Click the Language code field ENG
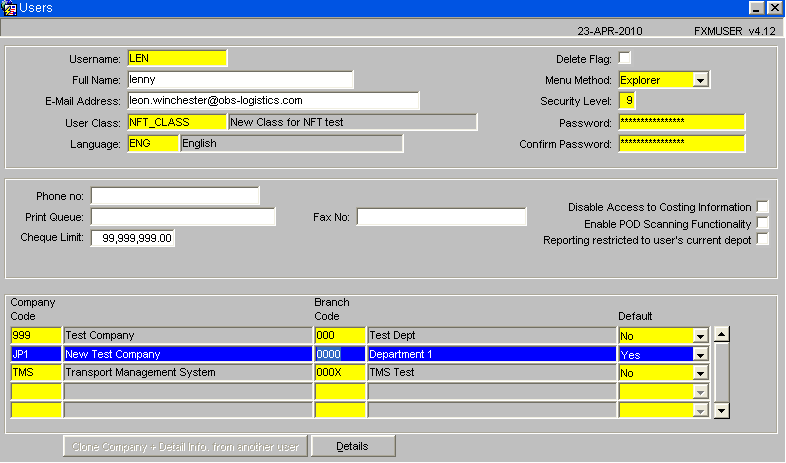The height and width of the screenshot is (463, 786). pyautogui.click(x=153, y=143)
